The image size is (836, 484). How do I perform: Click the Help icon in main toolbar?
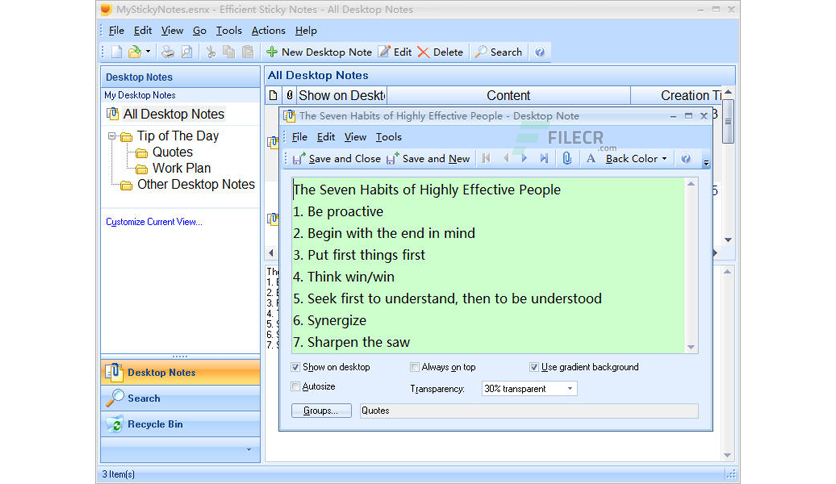tap(540, 52)
